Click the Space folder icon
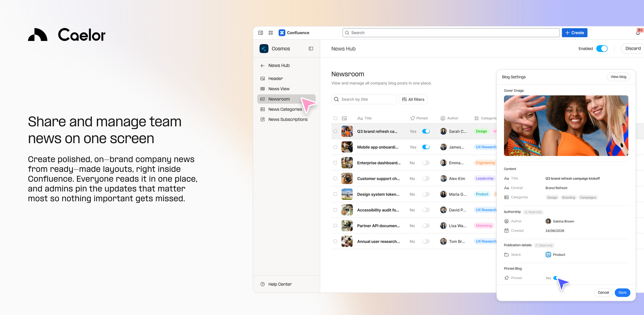The image size is (644, 315). (x=506, y=254)
